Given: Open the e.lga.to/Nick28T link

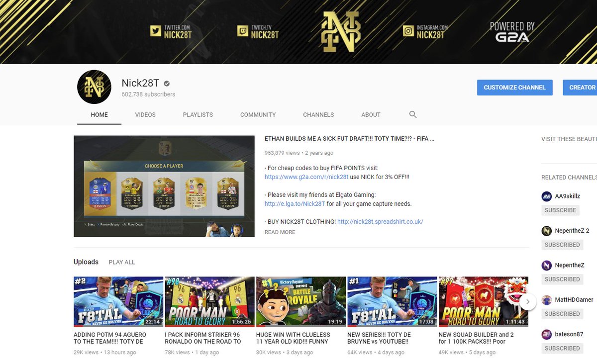Looking at the screenshot, I should coord(295,204).
